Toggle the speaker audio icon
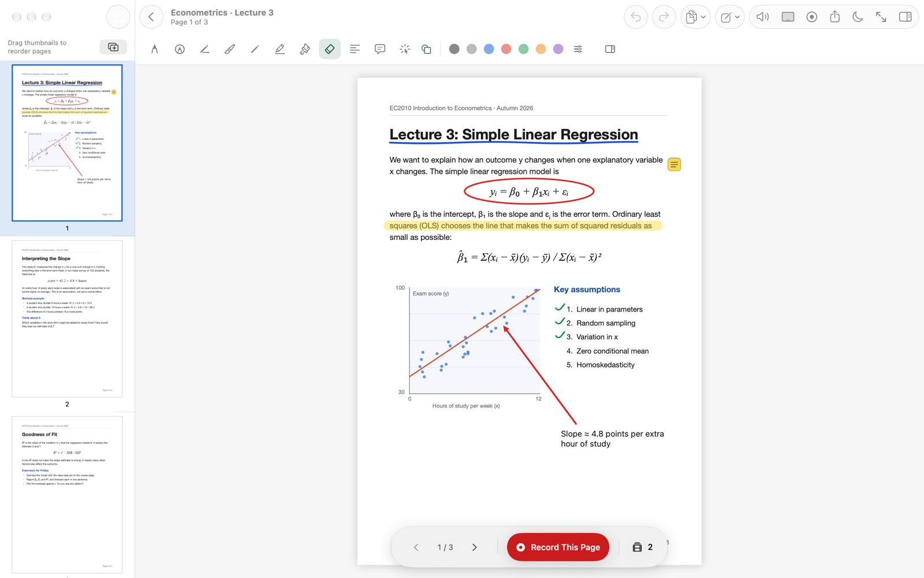 pyautogui.click(x=763, y=17)
